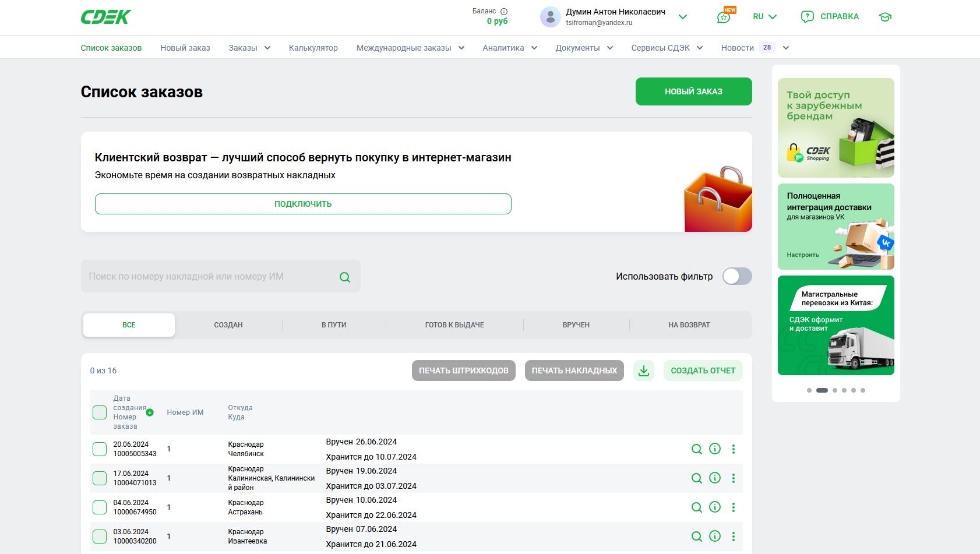This screenshot has height=554, width=980.
Task: Track order 10005005343 with magnifier icon
Action: 696,449
